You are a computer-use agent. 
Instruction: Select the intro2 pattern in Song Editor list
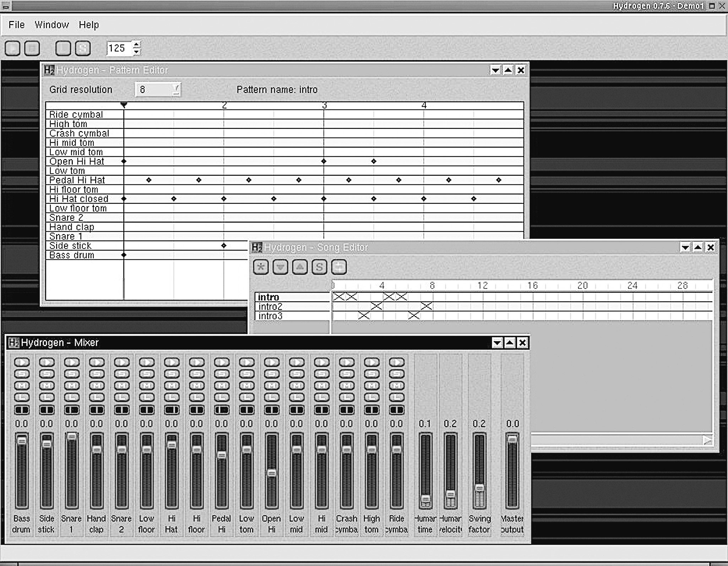click(292, 306)
